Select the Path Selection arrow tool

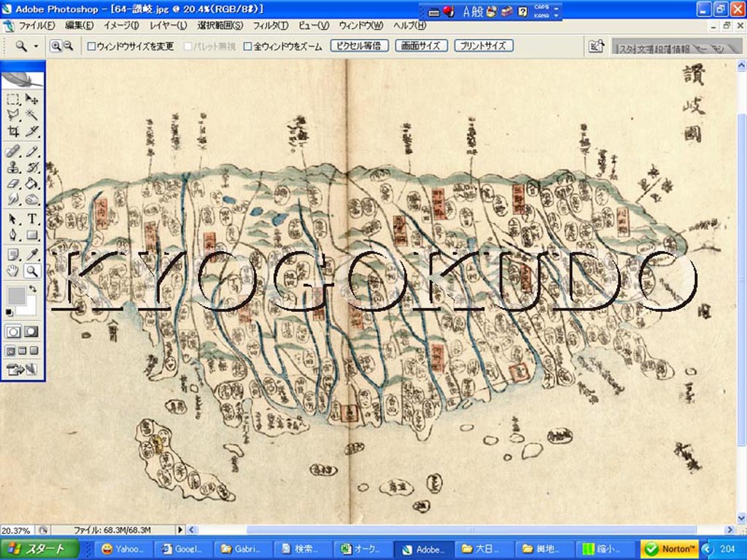pos(13,219)
